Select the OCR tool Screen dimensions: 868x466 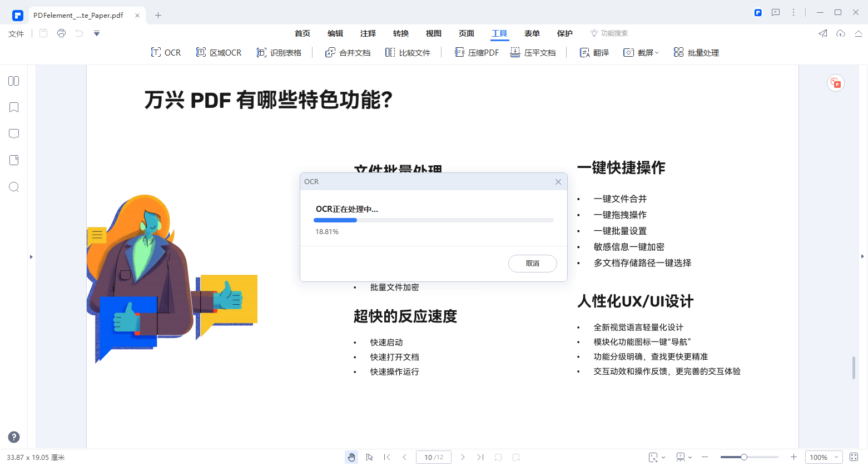[165, 52]
